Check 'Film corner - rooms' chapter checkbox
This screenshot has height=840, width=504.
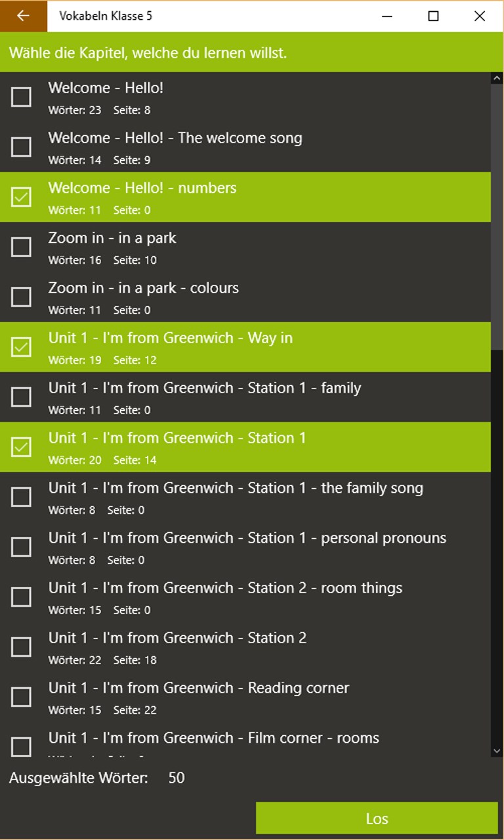(x=22, y=746)
